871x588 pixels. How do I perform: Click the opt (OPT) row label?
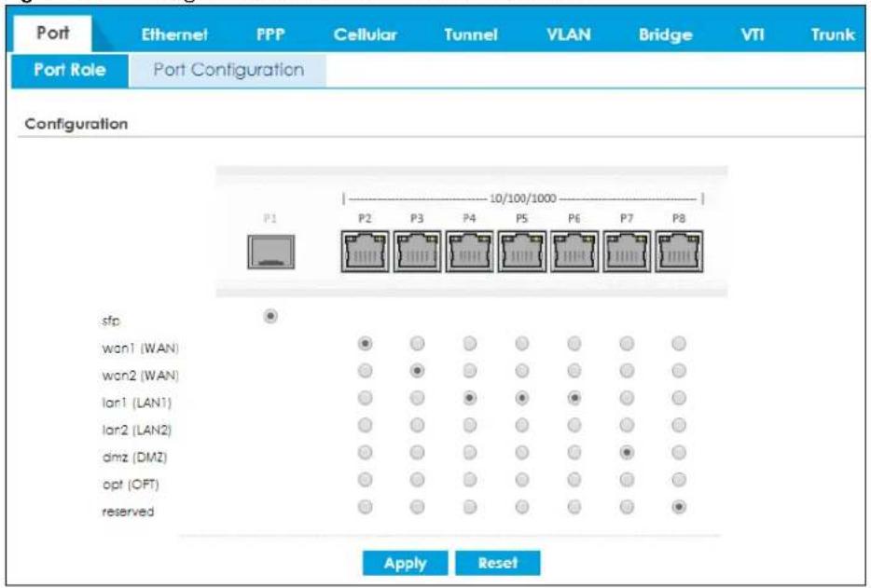point(131,485)
